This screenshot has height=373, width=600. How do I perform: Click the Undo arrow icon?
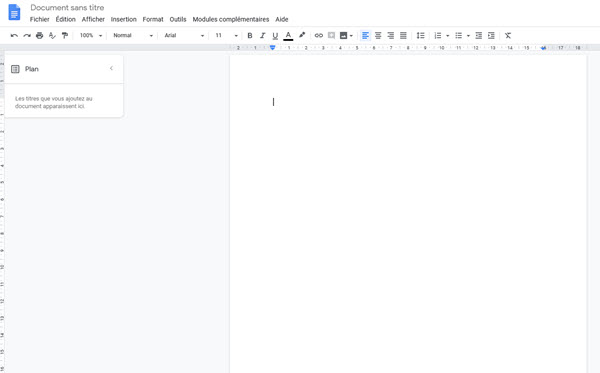(14, 36)
